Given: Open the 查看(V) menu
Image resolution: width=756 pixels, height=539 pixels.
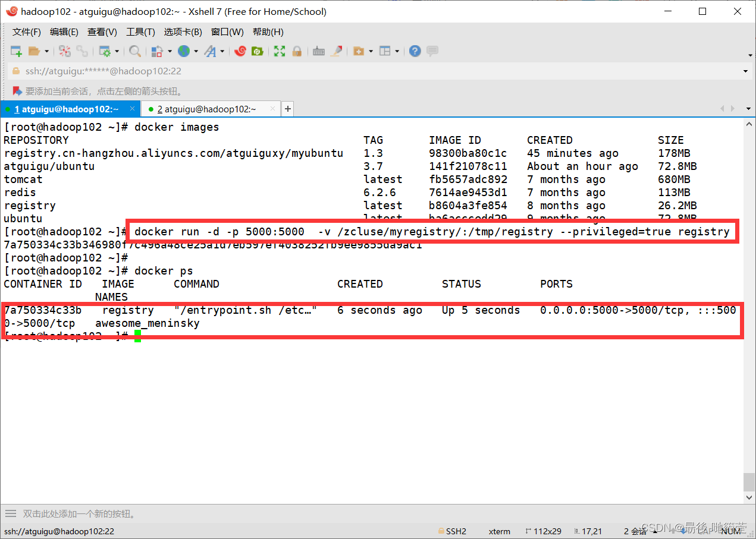Looking at the screenshot, I should point(102,32).
